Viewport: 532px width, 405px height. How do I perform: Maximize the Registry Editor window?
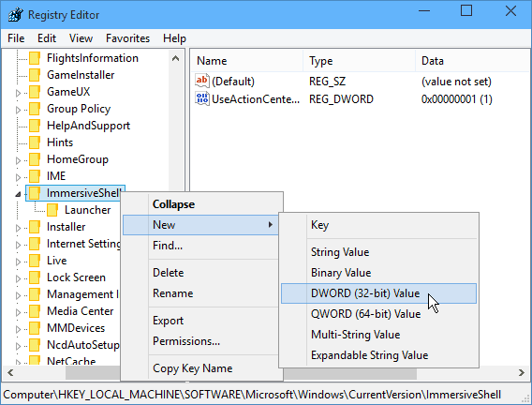[x=466, y=11]
